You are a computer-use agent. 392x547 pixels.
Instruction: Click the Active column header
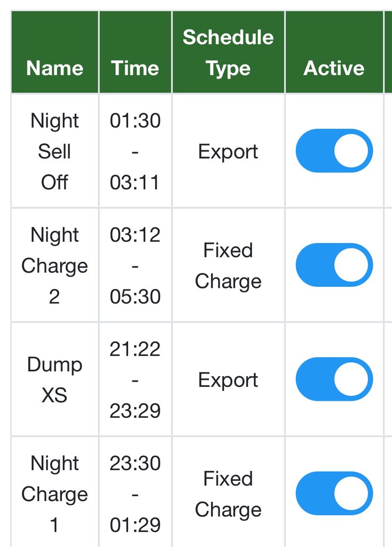(334, 68)
